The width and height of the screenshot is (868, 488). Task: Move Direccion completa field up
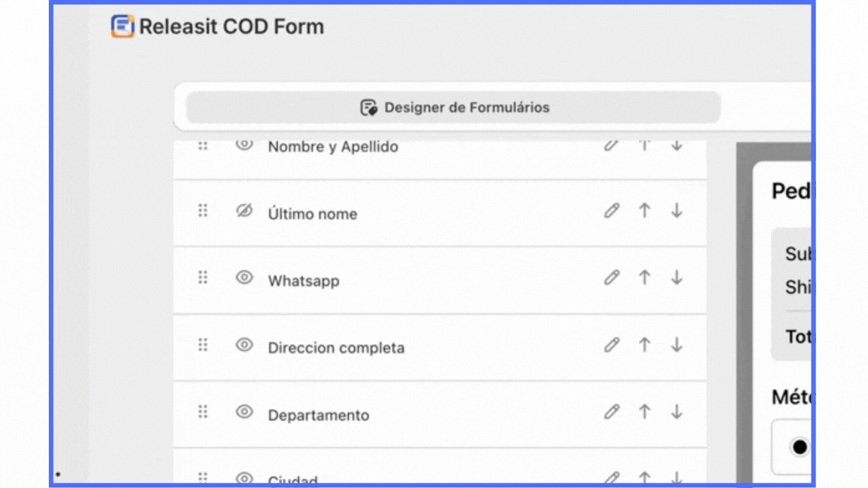coord(644,345)
